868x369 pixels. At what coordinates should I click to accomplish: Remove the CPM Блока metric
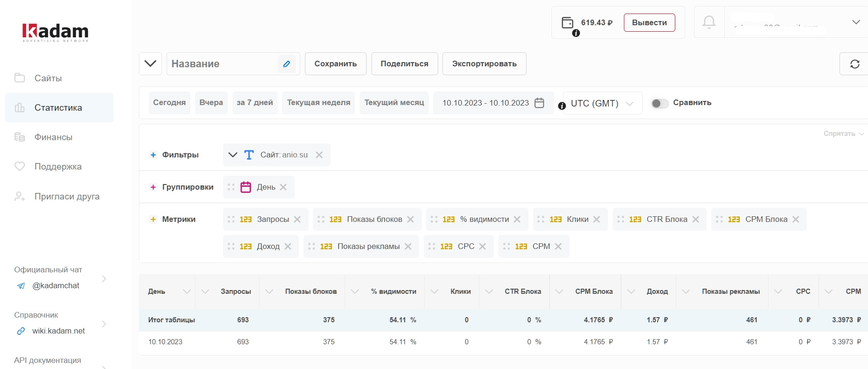[x=796, y=219]
